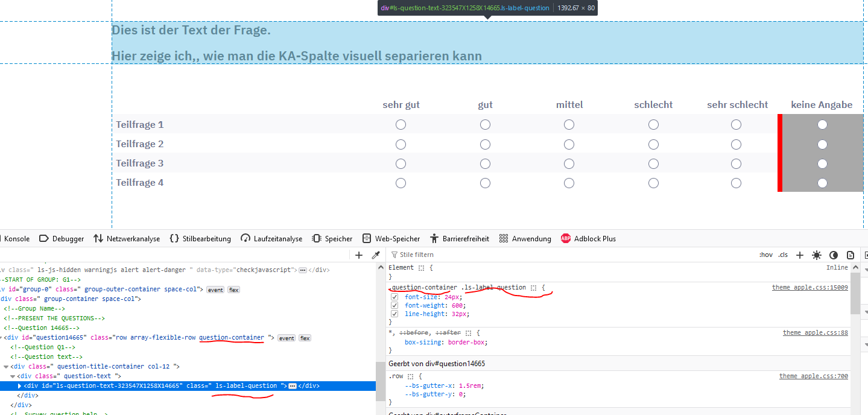This screenshot has height=415, width=868.
Task: Select the Question 14665 comment line
Action: 41,328
